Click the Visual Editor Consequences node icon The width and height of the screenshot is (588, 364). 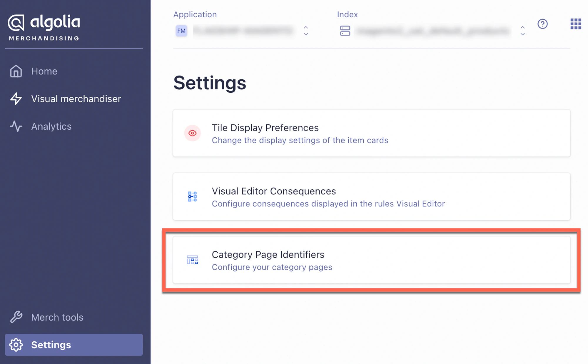[192, 196]
